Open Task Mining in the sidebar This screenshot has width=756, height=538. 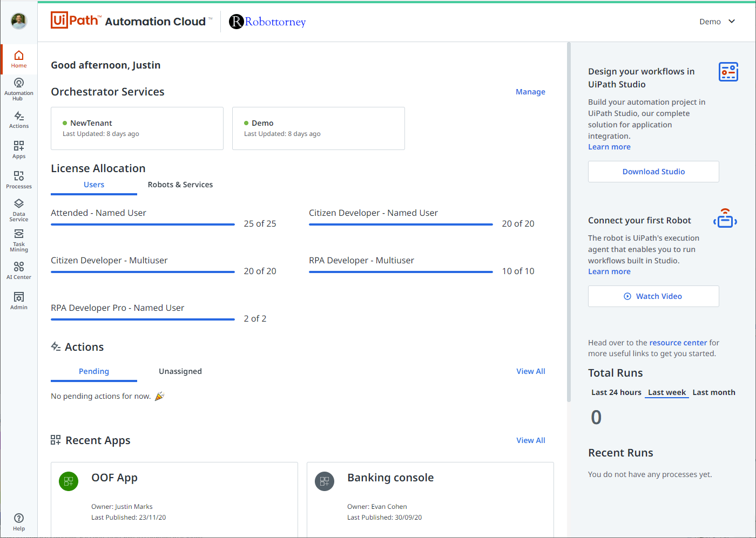(x=19, y=241)
